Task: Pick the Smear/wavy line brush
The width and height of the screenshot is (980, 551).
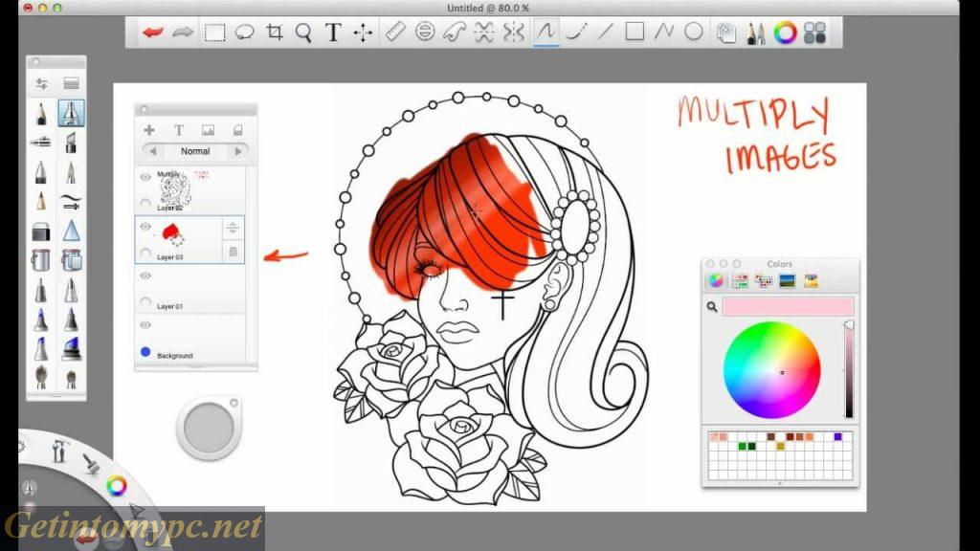Action: (71, 201)
